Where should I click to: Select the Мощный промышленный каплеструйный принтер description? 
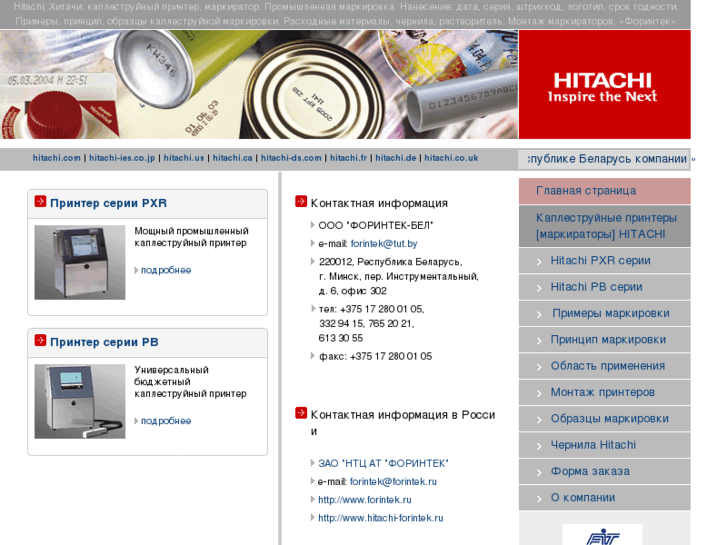191,237
